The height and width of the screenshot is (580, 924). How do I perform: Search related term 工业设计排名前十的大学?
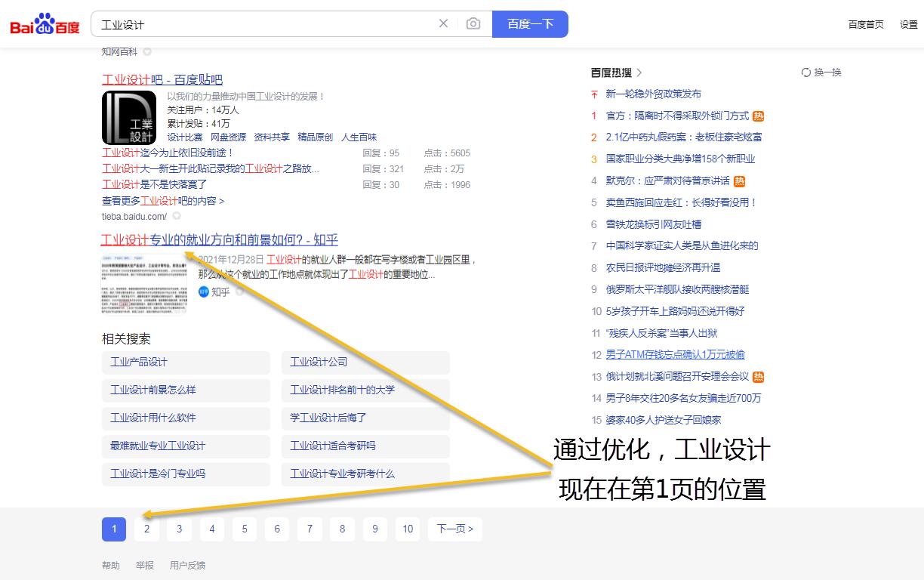tap(342, 390)
